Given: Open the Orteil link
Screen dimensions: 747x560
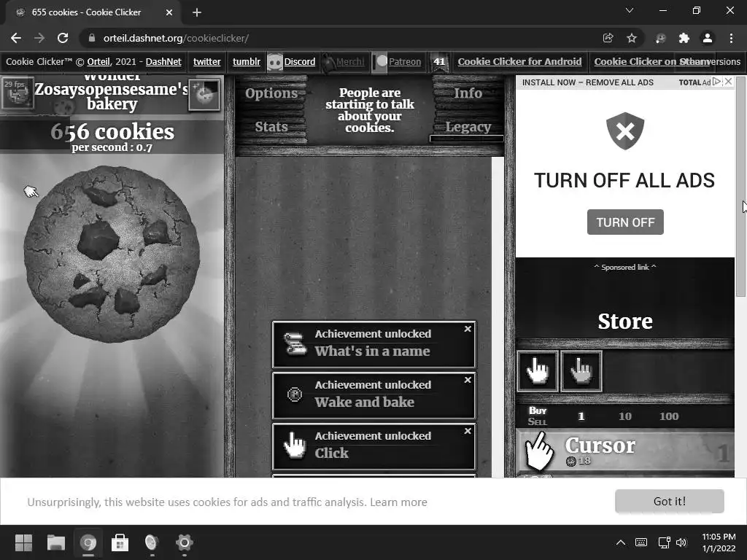Looking at the screenshot, I should coord(98,61).
